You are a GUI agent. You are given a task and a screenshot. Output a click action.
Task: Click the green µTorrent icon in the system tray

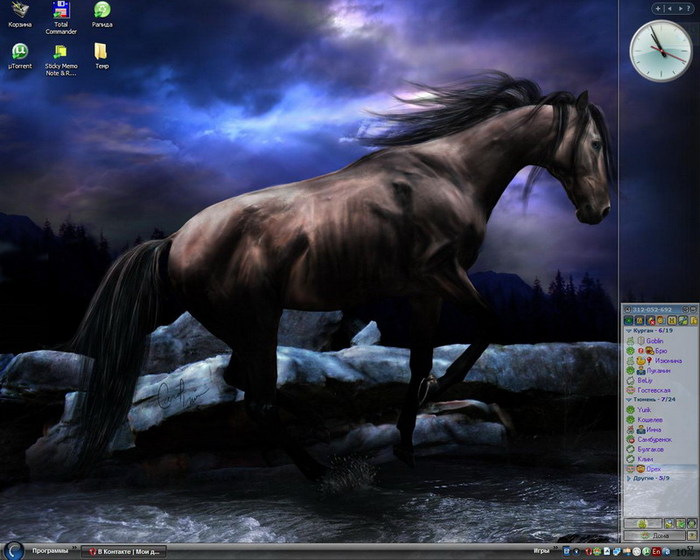pos(646,552)
